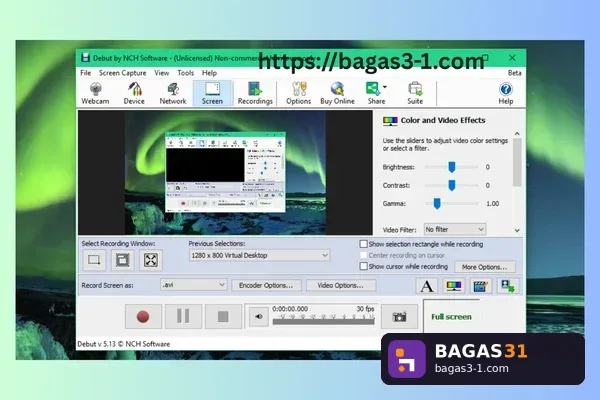This screenshot has width=600, height=400.
Task: Click the 30 fps text
Action: pos(365,309)
